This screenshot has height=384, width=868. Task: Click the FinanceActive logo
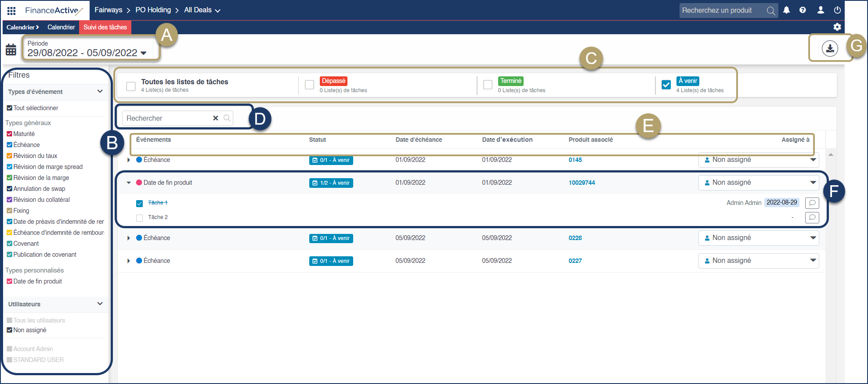point(54,10)
